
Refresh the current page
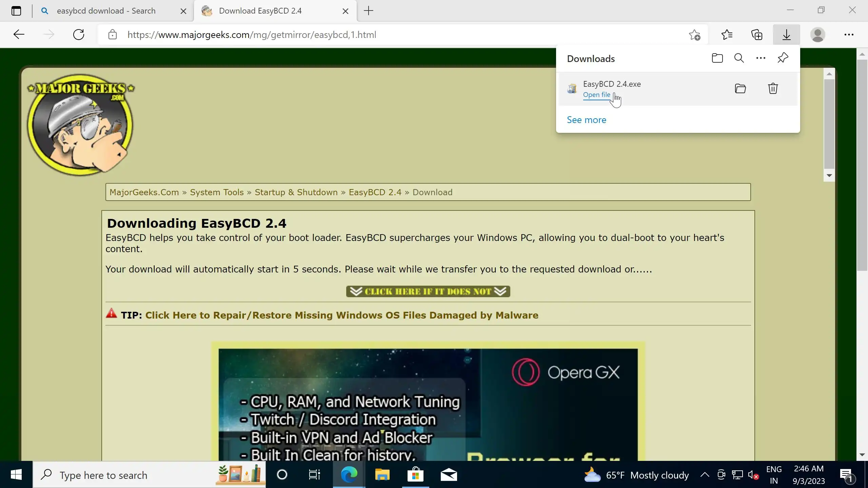(79, 35)
